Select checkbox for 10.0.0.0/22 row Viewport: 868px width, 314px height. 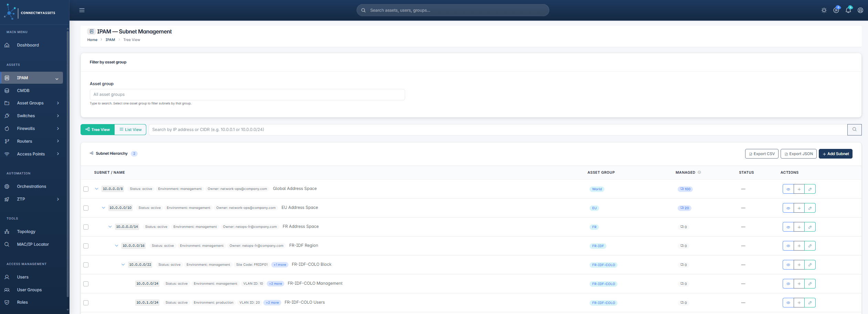pyautogui.click(x=86, y=265)
